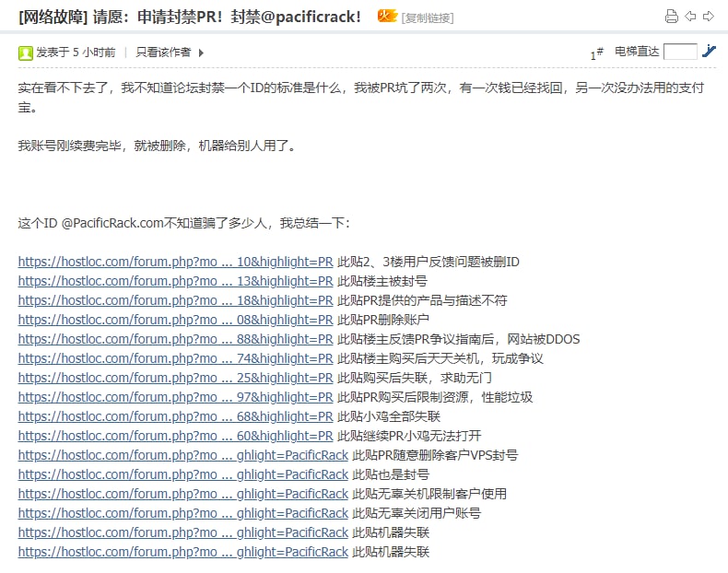Viewport: 728px width, 573px height.
Task: Open link for 此贴继续PR小鸡无法打开
Action: [175, 436]
